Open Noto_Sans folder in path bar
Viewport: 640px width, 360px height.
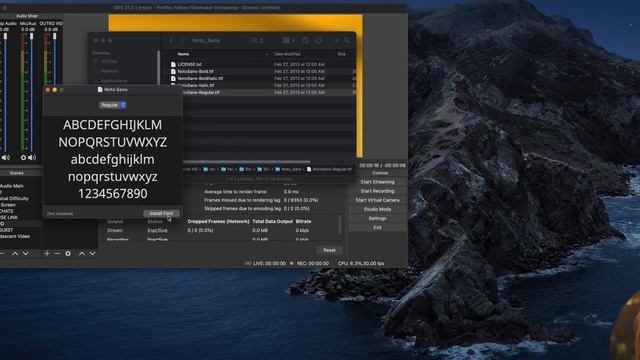point(288,169)
